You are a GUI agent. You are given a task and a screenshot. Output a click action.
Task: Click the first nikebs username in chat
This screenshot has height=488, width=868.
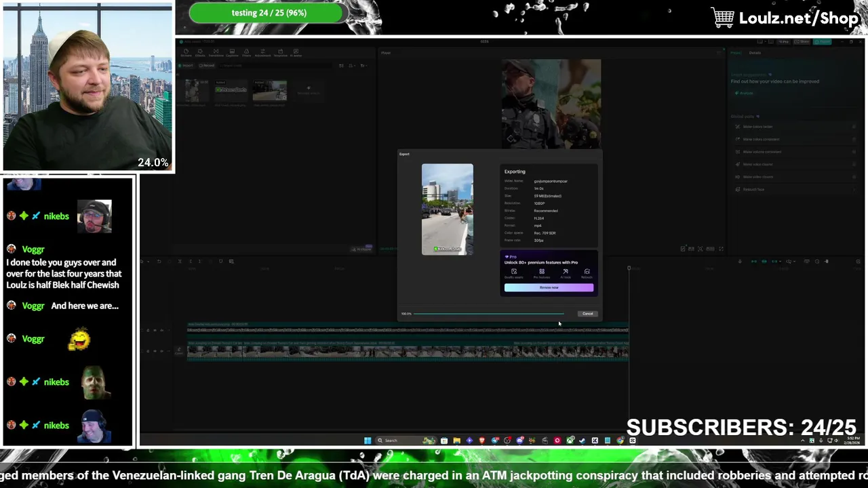(x=56, y=216)
